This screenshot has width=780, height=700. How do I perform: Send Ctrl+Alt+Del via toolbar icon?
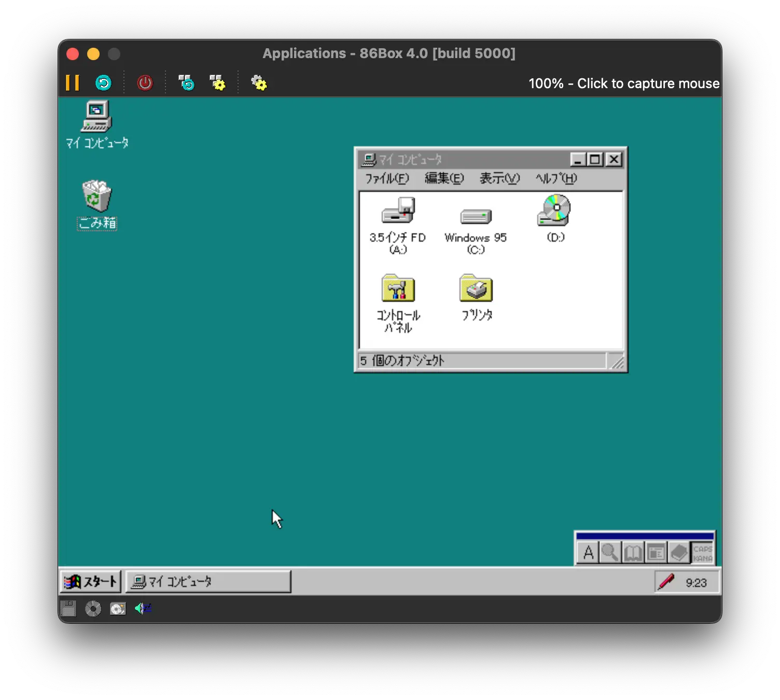pyautogui.click(x=186, y=83)
